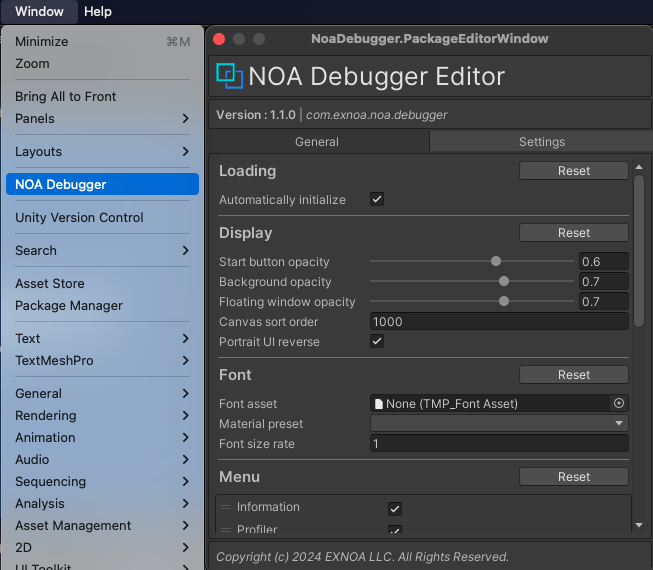Click the com.exnoa.noa.debugger package name
The width and height of the screenshot is (653, 570).
pos(376,115)
